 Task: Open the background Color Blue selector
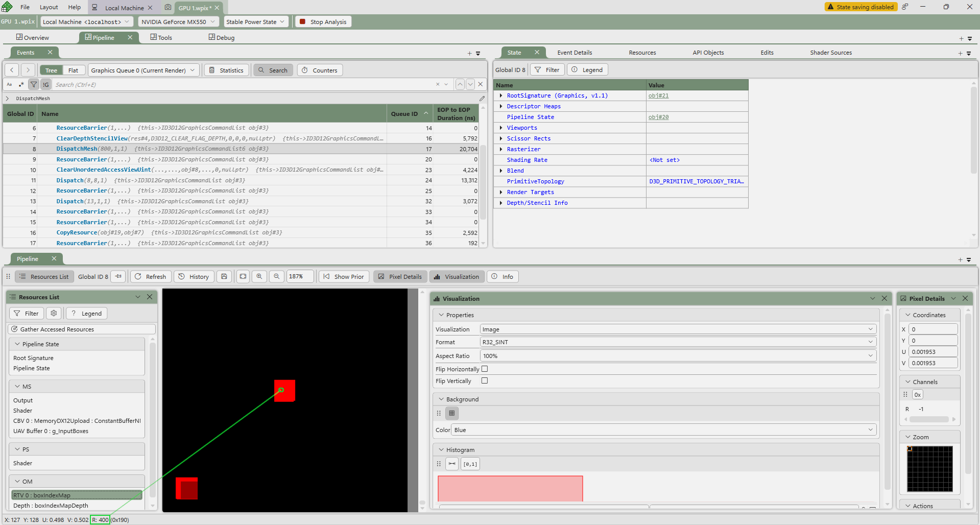click(x=663, y=429)
